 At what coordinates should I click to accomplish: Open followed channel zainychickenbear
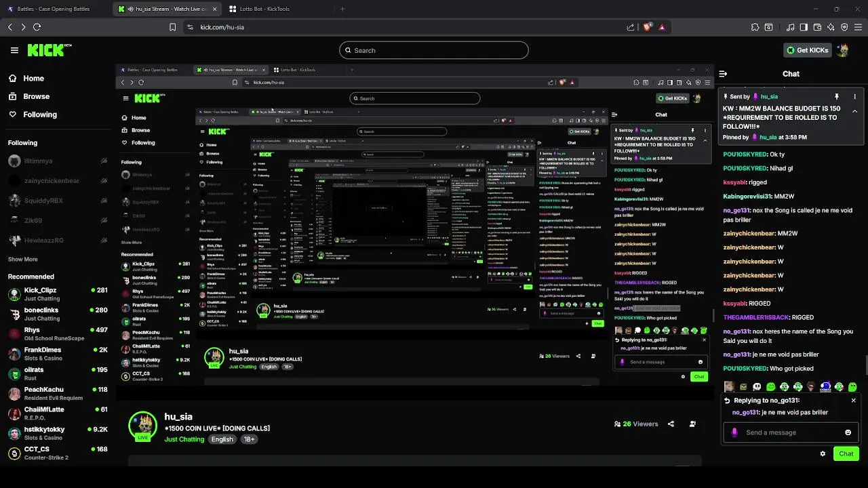click(x=56, y=181)
